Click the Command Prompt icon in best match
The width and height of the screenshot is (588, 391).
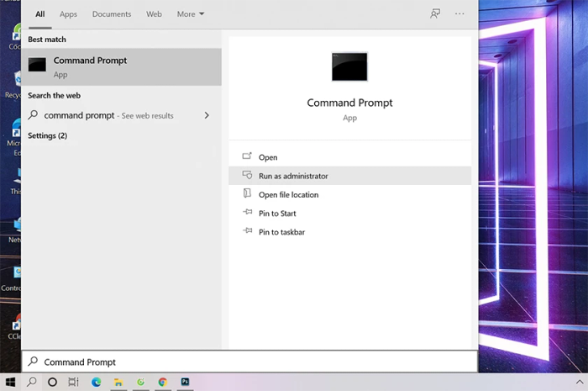(x=37, y=65)
